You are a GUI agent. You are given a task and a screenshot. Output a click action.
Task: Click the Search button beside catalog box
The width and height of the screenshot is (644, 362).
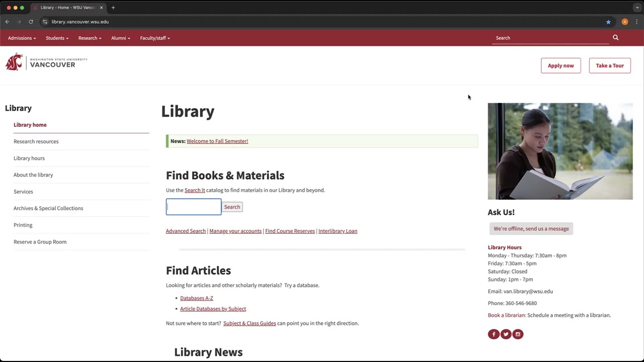point(232,207)
